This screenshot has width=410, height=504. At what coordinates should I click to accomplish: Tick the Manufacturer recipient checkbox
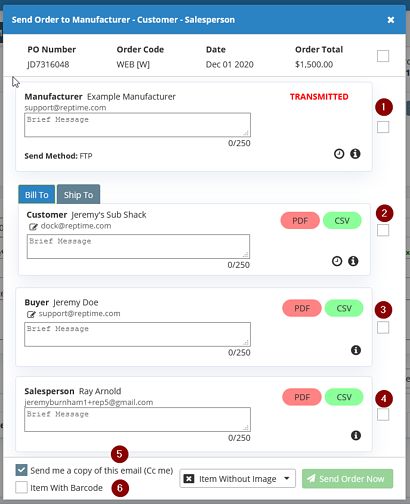(383, 127)
